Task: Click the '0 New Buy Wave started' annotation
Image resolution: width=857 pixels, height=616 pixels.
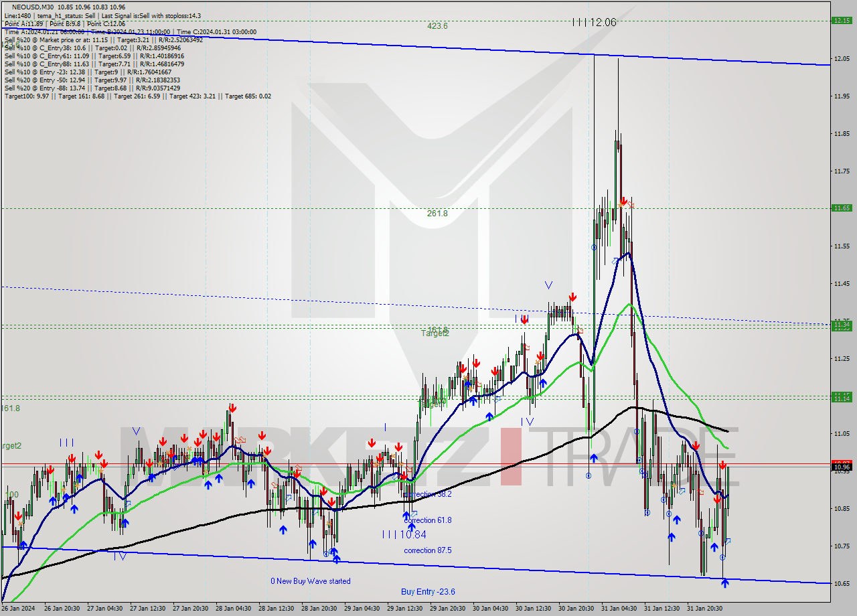Action: (311, 581)
